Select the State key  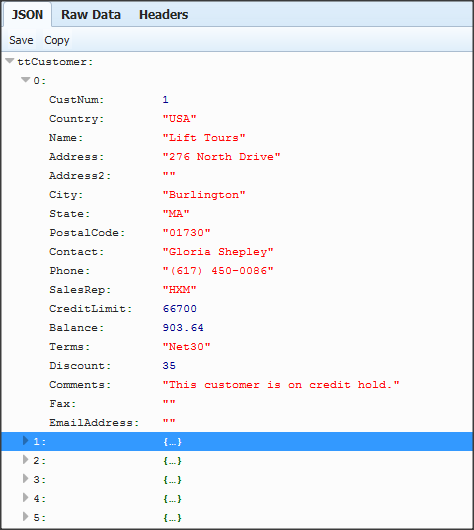tap(70, 214)
